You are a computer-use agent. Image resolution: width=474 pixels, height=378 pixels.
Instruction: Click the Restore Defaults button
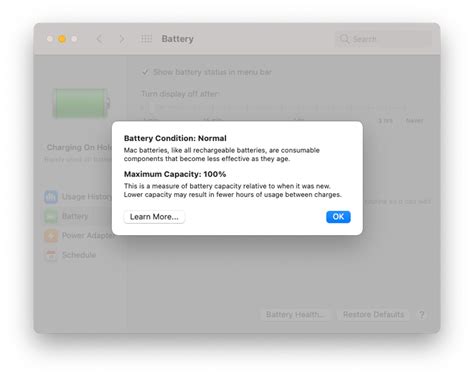[373, 315]
